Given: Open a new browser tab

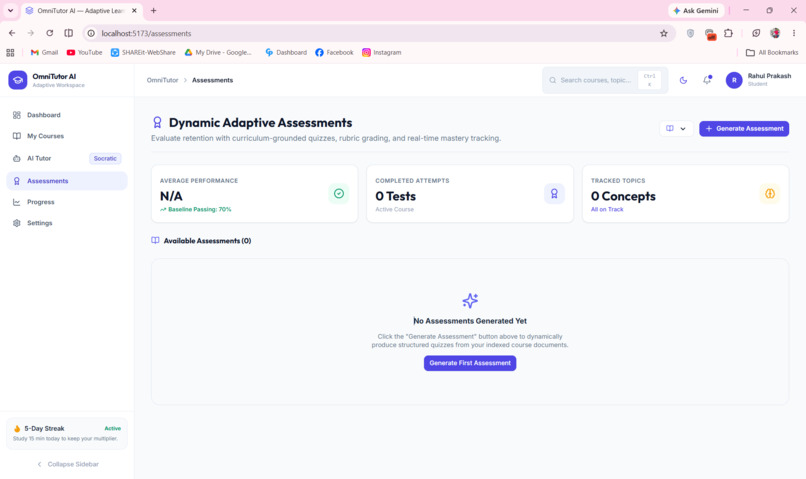Looking at the screenshot, I should point(153,10).
